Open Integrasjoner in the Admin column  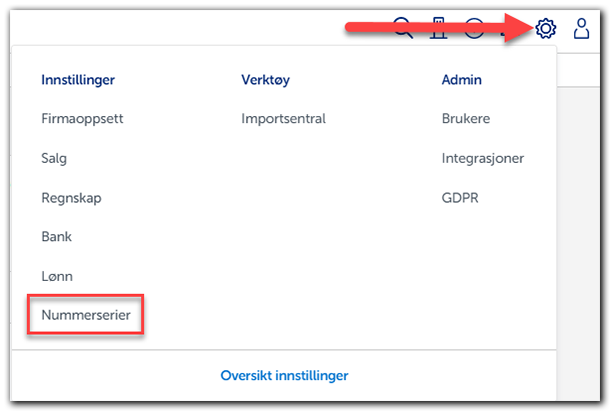483,158
